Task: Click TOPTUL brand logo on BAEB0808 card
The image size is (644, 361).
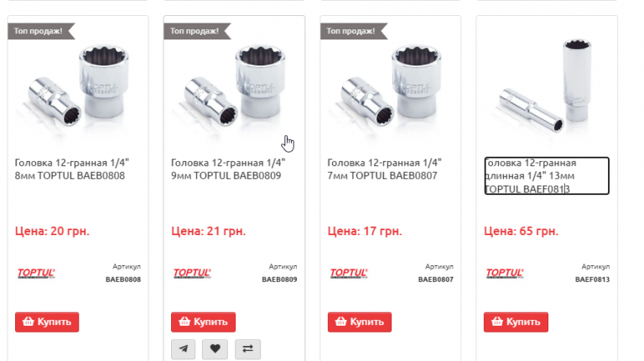Action: pyautogui.click(x=36, y=273)
